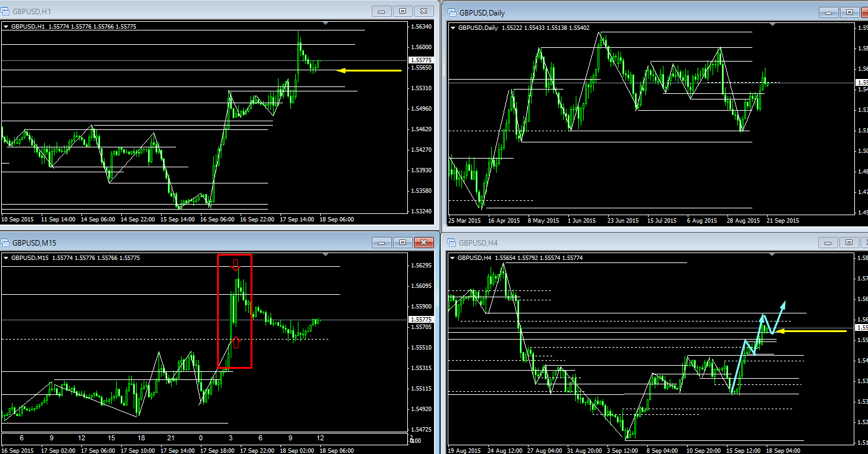The image size is (868, 454).
Task: Restore the GBPUSD,M15 chart window size
Action: point(402,243)
